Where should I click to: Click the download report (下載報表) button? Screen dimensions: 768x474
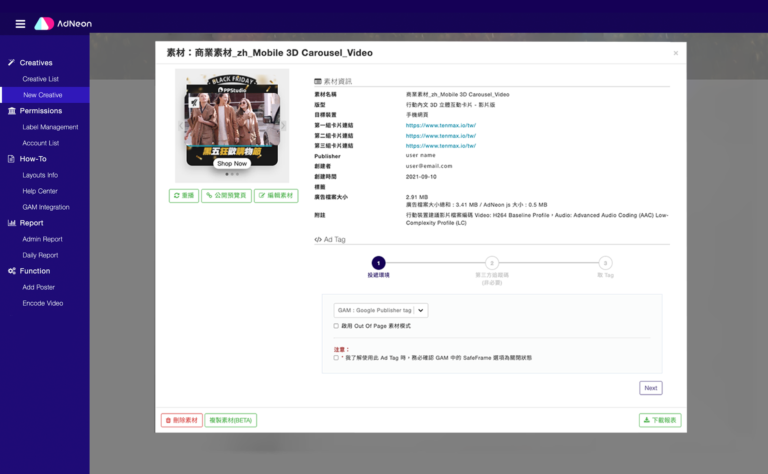click(x=660, y=420)
